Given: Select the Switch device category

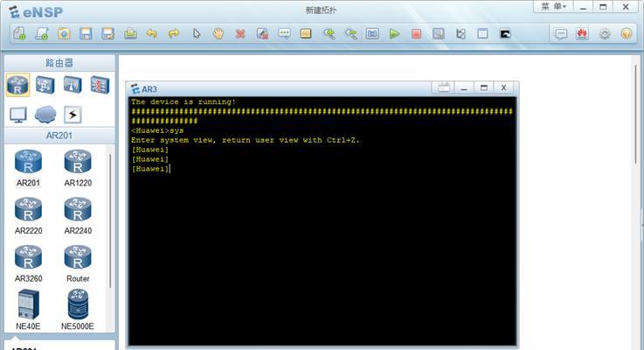Looking at the screenshot, I should pos(45,85).
